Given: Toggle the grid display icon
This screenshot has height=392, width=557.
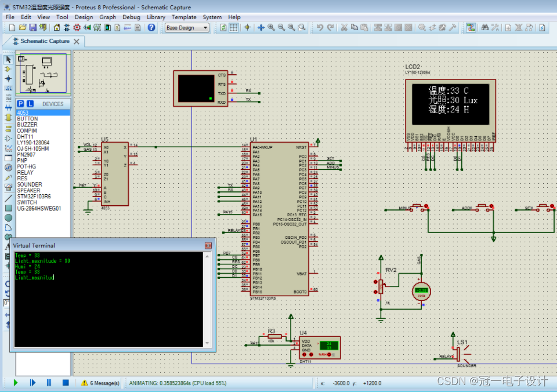Looking at the screenshot, I should click(x=233, y=27).
